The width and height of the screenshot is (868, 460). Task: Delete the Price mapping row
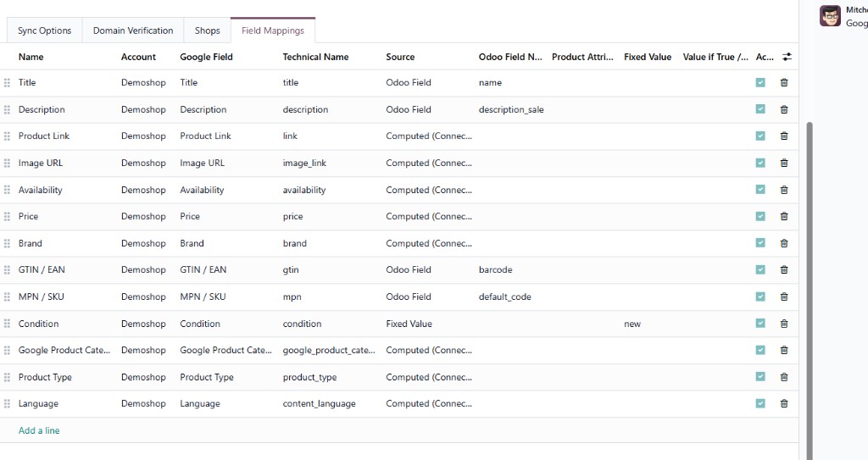click(784, 216)
